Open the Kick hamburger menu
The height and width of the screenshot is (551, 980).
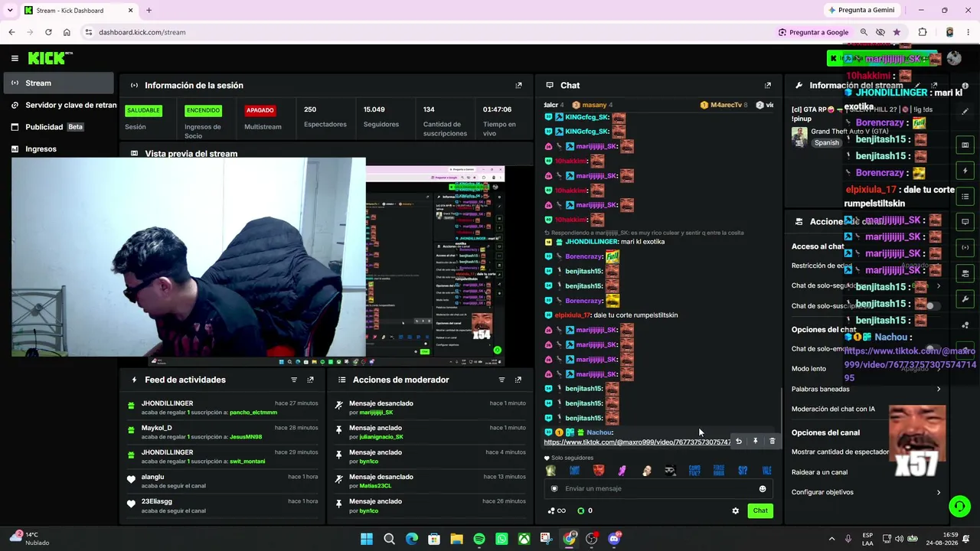[x=15, y=58]
